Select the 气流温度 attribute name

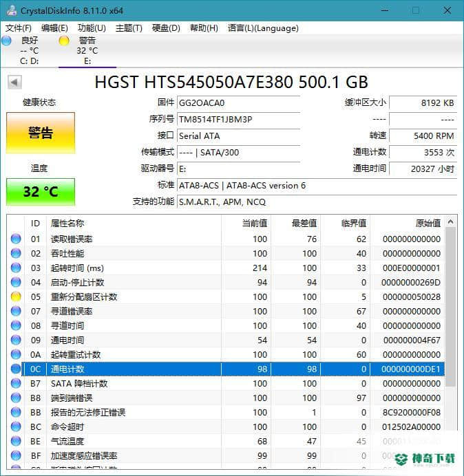click(67, 442)
